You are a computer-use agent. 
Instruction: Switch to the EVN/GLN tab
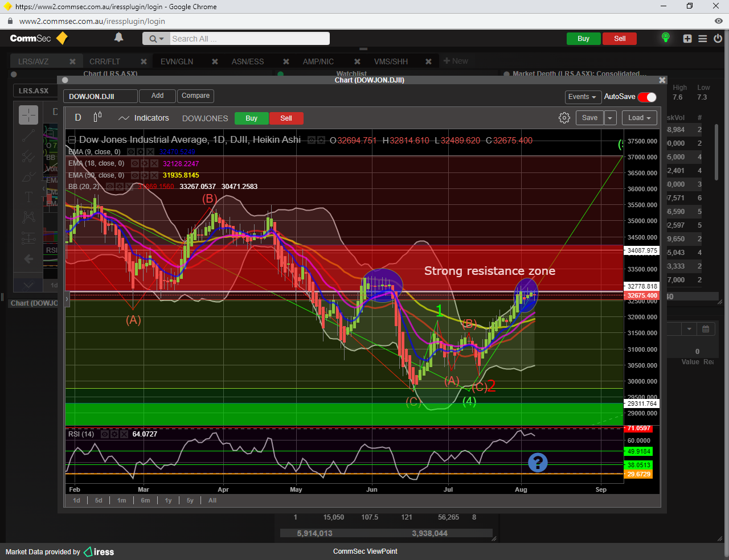coord(177,61)
